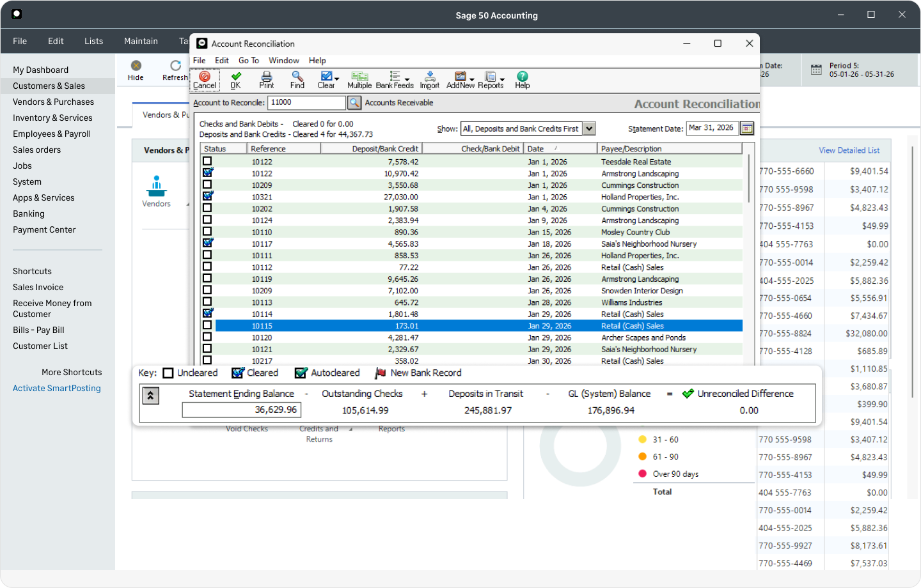
Task: Go to Vendors & Purchases in sidebar
Action: [x=54, y=102]
